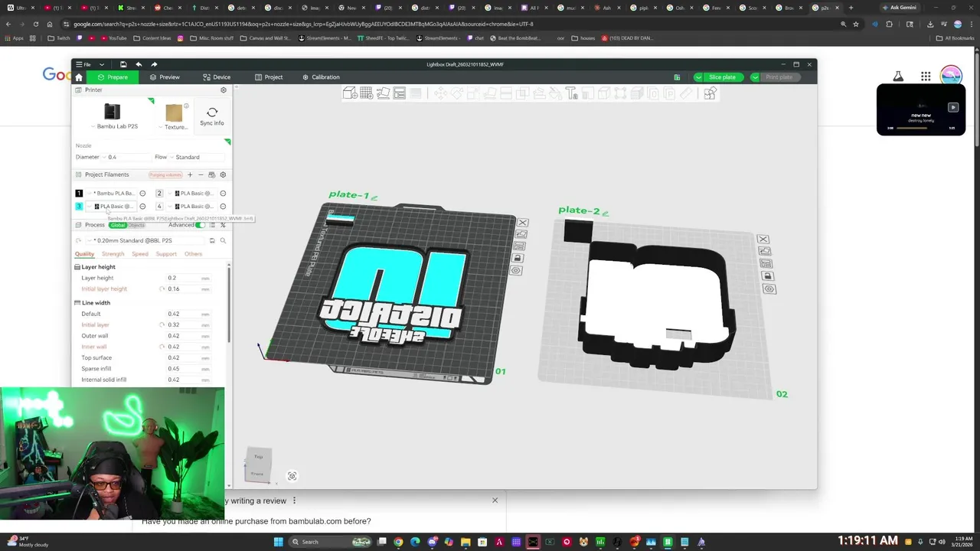Reset Inner wall line width value
The image size is (980, 551).
pos(162,347)
